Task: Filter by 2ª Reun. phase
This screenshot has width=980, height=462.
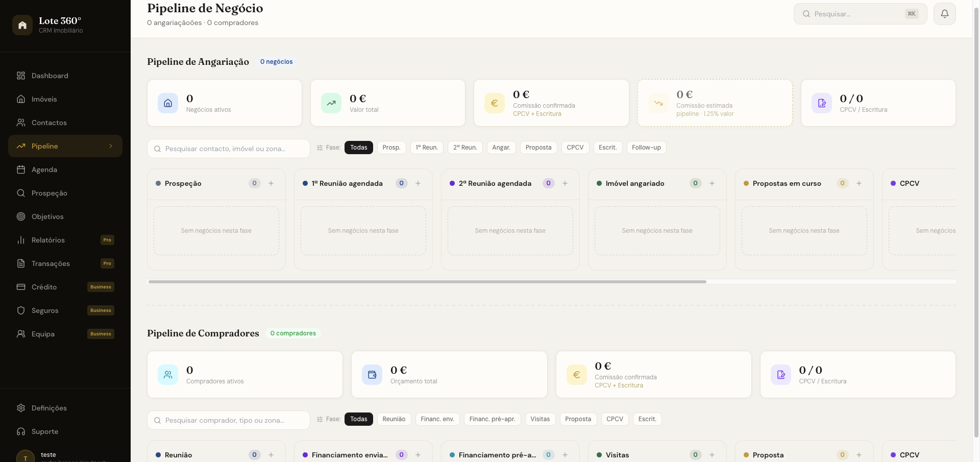Action: 465,148
